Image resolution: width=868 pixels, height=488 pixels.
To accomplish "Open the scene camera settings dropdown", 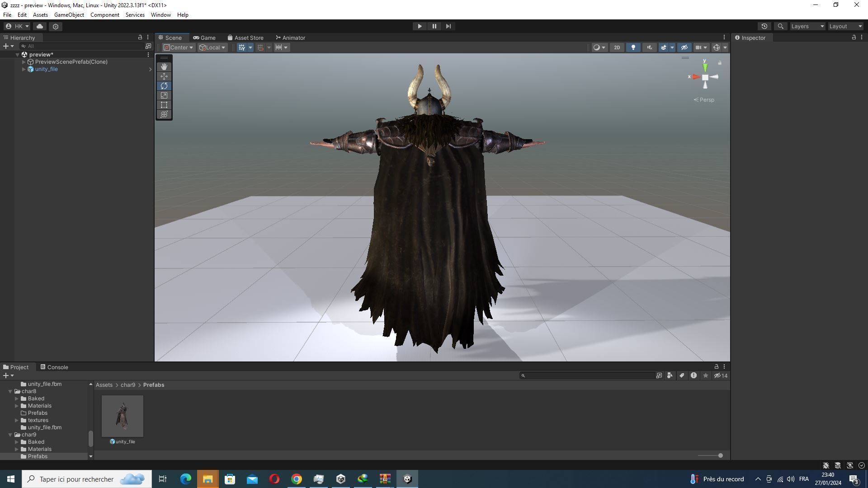I will tap(701, 47).
